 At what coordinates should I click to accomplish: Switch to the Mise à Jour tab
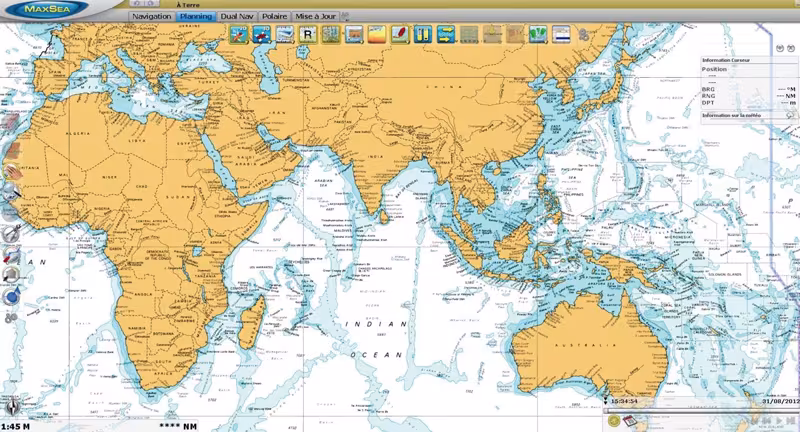pyautogui.click(x=315, y=16)
